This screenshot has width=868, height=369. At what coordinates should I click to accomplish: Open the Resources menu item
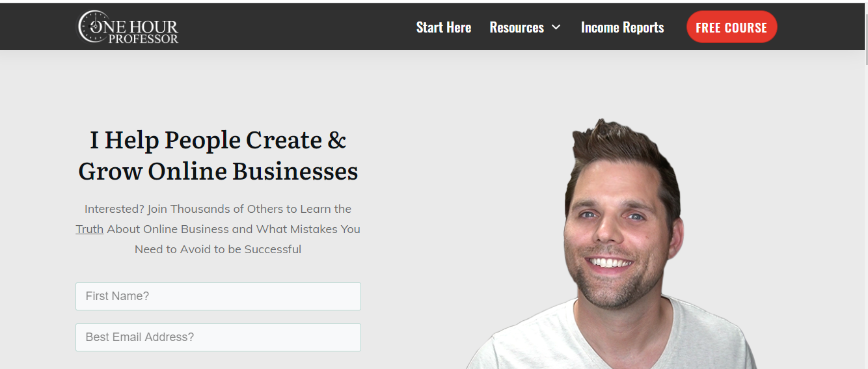[x=517, y=27]
